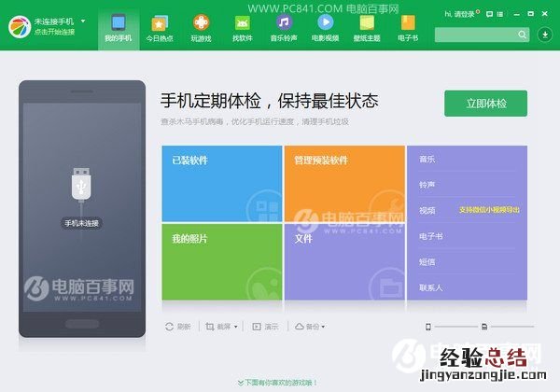Select 铃声 in the purple list
This screenshot has height=392, width=560.
427,185
